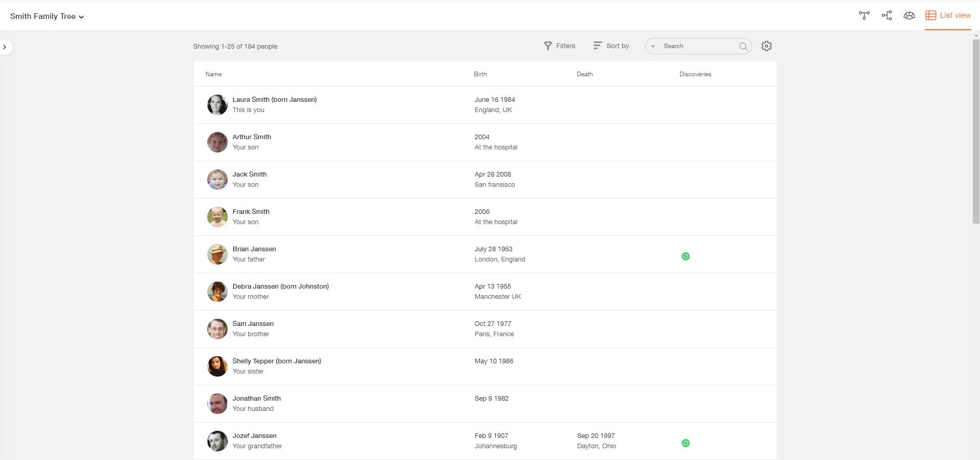Click the birth date July 28 1953

[x=493, y=249]
